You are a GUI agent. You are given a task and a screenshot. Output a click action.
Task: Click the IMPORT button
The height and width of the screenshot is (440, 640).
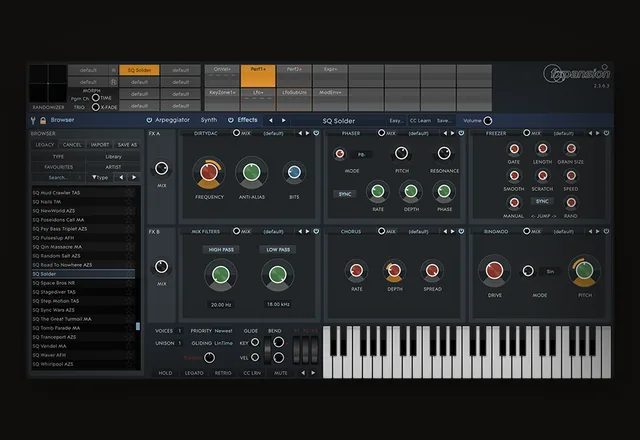(x=100, y=145)
